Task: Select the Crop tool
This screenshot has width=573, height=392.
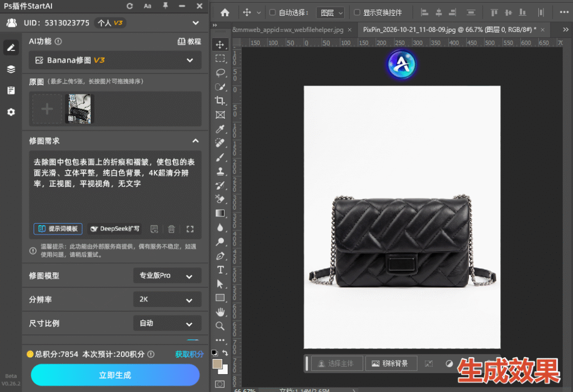Action: (220, 101)
